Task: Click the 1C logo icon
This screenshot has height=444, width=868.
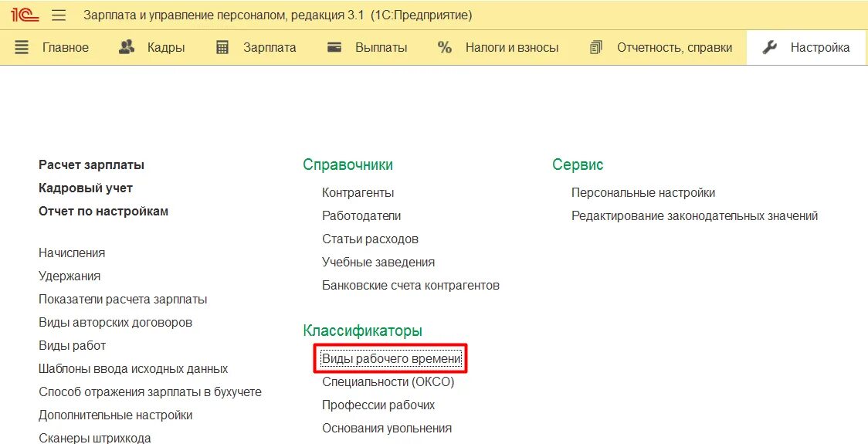Action: coord(25,15)
